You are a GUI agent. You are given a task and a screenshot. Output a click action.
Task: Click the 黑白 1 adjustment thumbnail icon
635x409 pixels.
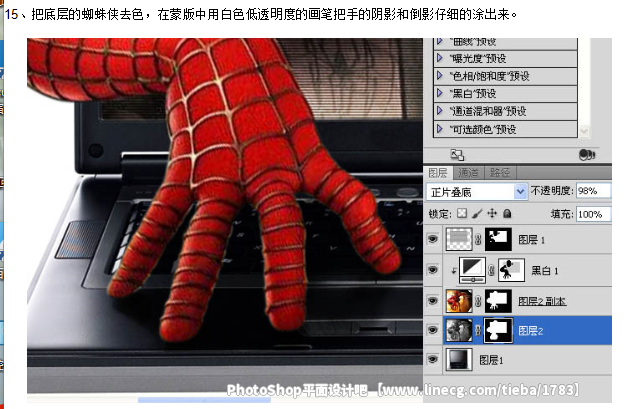pyautogui.click(x=472, y=270)
